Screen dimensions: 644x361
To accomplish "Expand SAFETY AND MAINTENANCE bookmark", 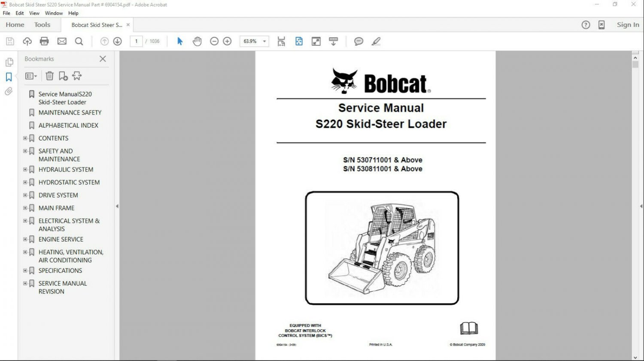I will (x=25, y=151).
